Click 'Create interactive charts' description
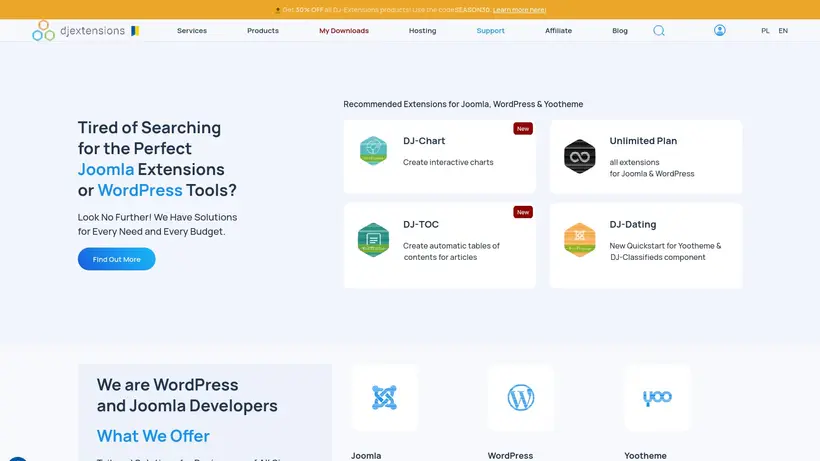820x461 pixels. pyautogui.click(x=448, y=162)
